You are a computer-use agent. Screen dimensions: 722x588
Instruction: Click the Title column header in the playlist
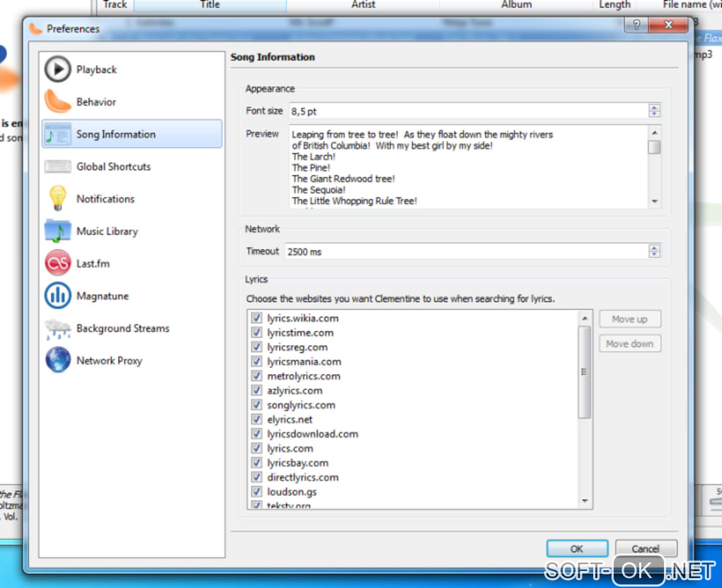pos(210,5)
